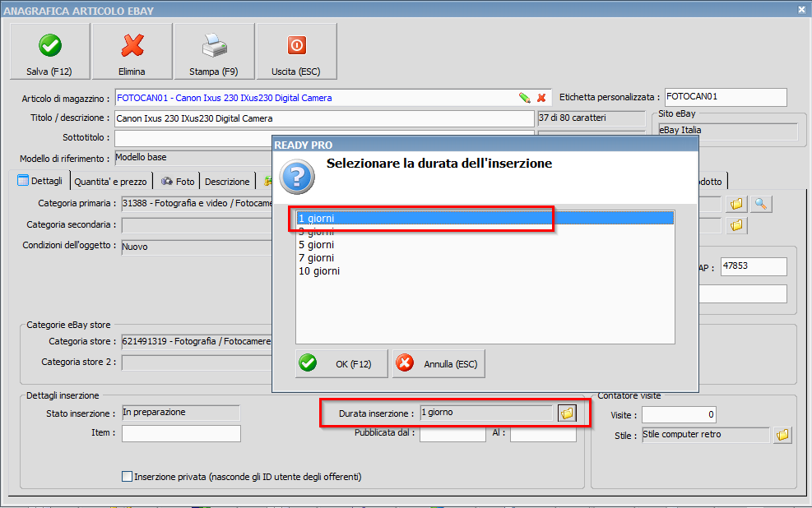Click the Stampa (F9) printer button
Screen dimensions: 812x508
pos(215,51)
